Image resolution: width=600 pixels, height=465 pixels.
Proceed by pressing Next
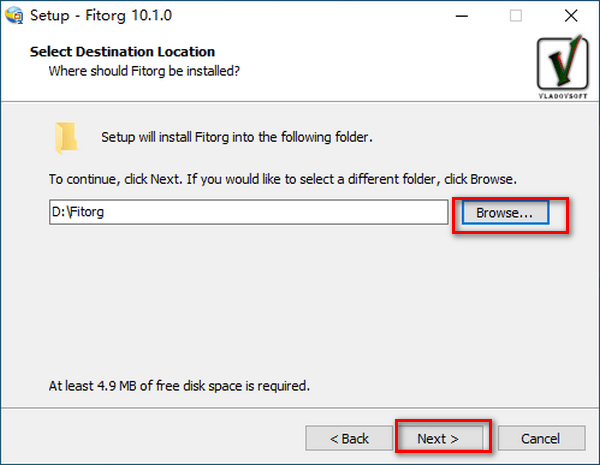click(x=438, y=438)
